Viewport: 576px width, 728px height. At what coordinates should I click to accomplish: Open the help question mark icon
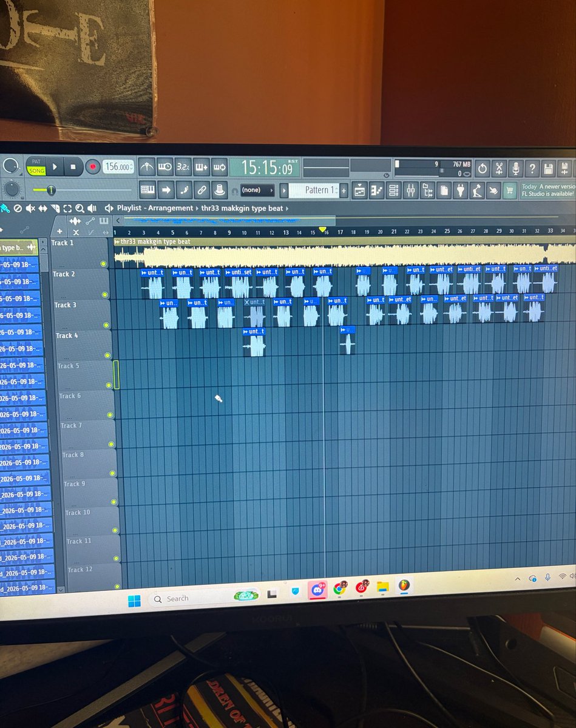pyautogui.click(x=532, y=168)
